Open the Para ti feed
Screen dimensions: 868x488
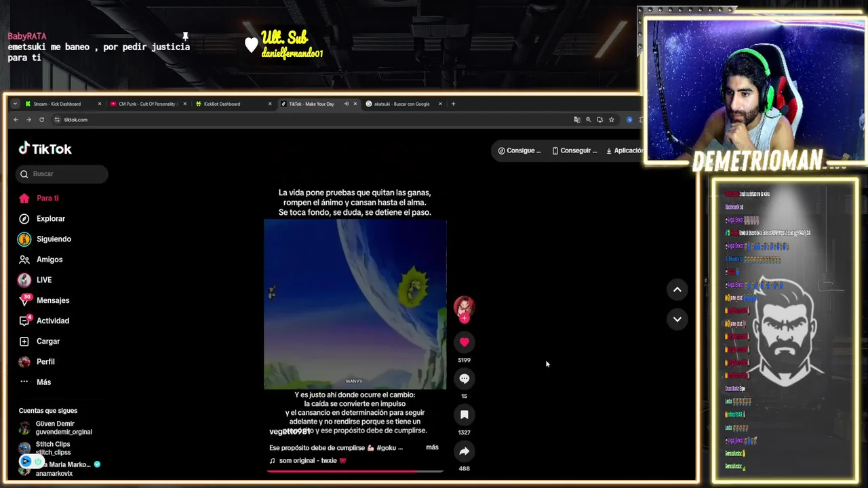(x=47, y=198)
